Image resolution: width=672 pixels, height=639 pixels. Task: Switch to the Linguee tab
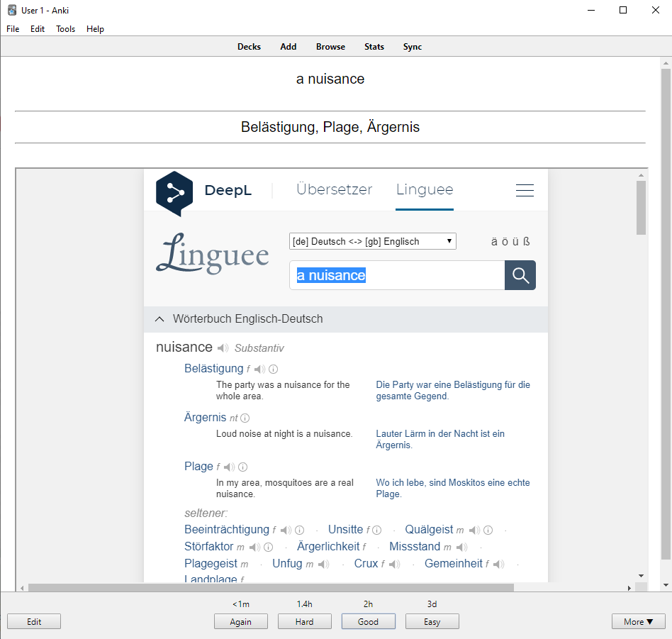click(x=425, y=189)
